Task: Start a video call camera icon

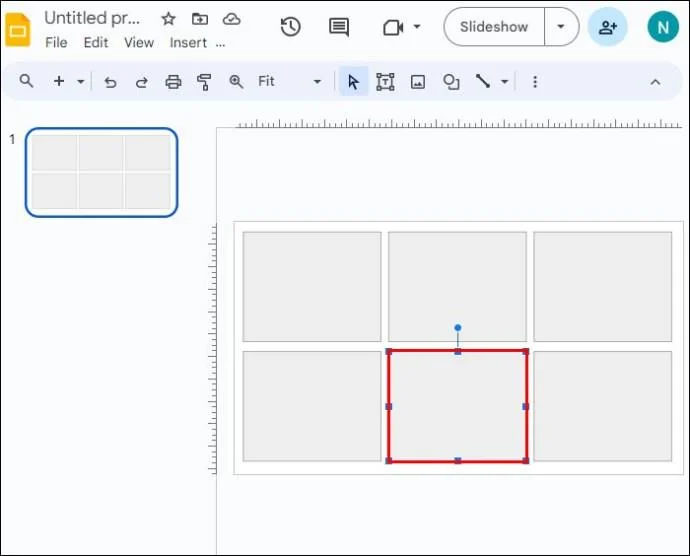Action: click(393, 28)
